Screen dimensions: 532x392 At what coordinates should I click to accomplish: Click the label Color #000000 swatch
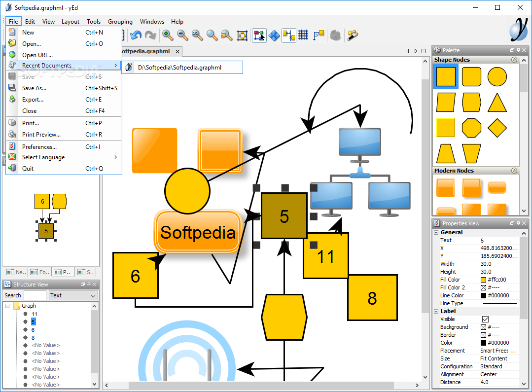tap(484, 343)
